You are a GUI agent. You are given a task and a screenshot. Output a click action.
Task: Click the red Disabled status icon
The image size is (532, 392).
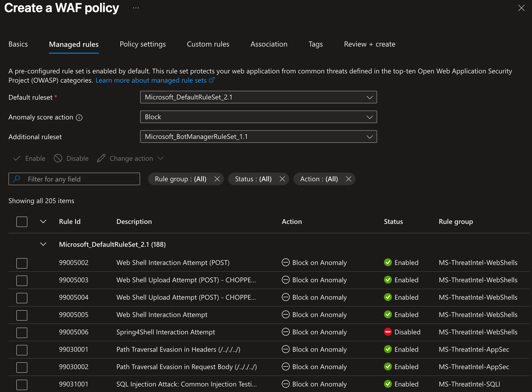click(388, 332)
